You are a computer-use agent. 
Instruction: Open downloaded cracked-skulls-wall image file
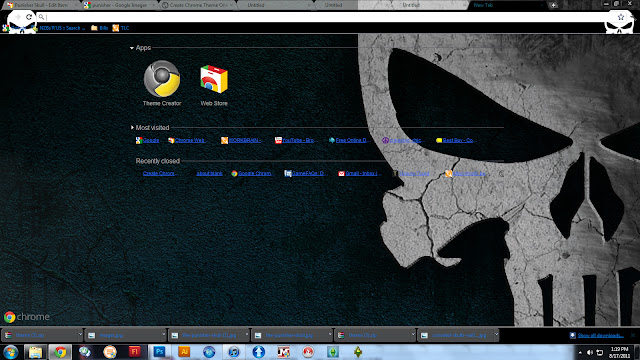pos(456,335)
